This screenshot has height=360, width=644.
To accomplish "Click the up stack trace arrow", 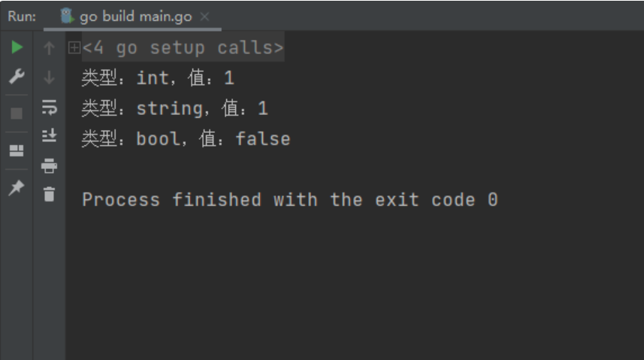I will coord(49,48).
